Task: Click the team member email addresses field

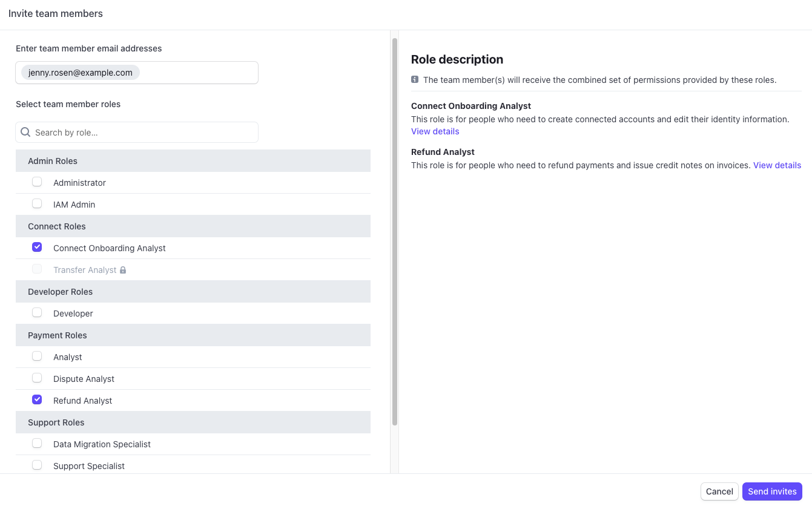Action: click(137, 73)
